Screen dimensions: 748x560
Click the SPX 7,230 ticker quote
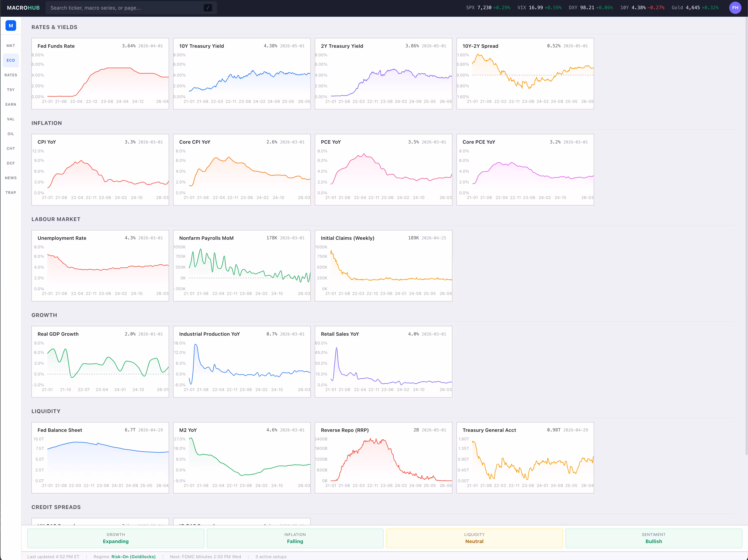point(488,8)
